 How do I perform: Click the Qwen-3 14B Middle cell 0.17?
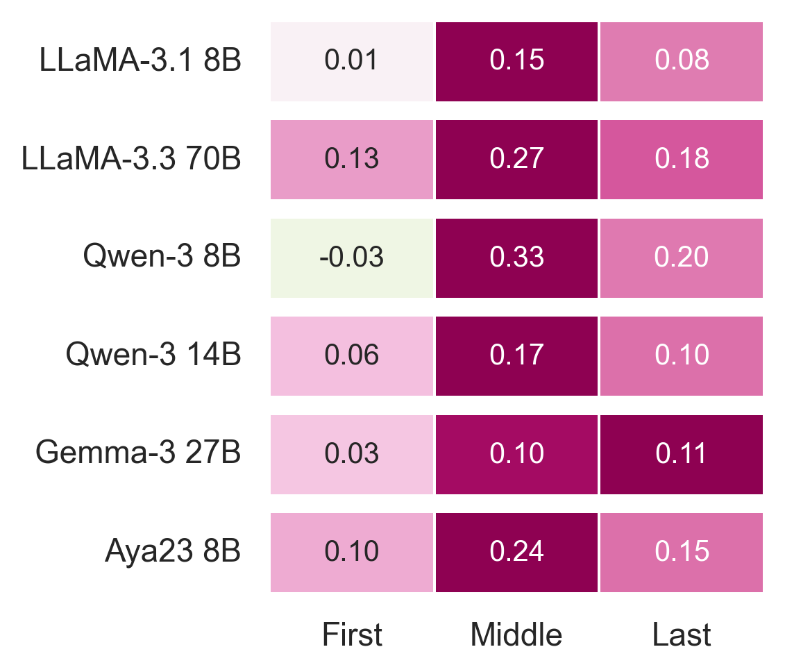[x=516, y=356]
